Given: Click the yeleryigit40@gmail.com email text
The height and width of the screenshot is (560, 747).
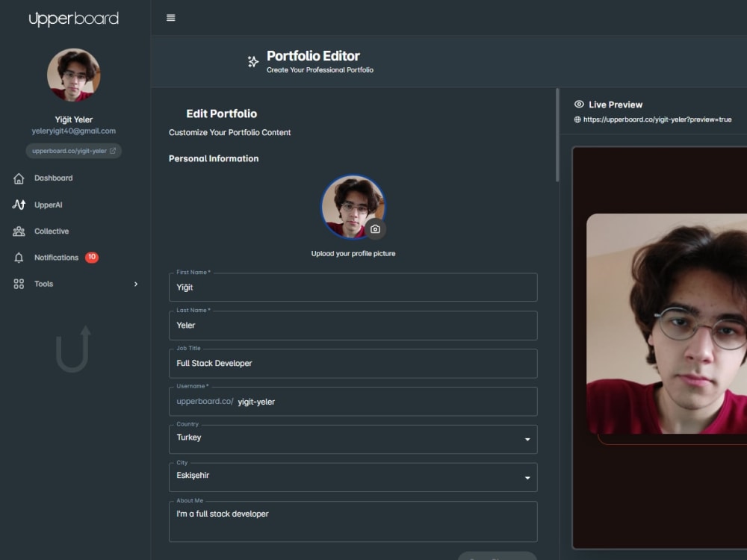Looking at the screenshot, I should coord(74,131).
